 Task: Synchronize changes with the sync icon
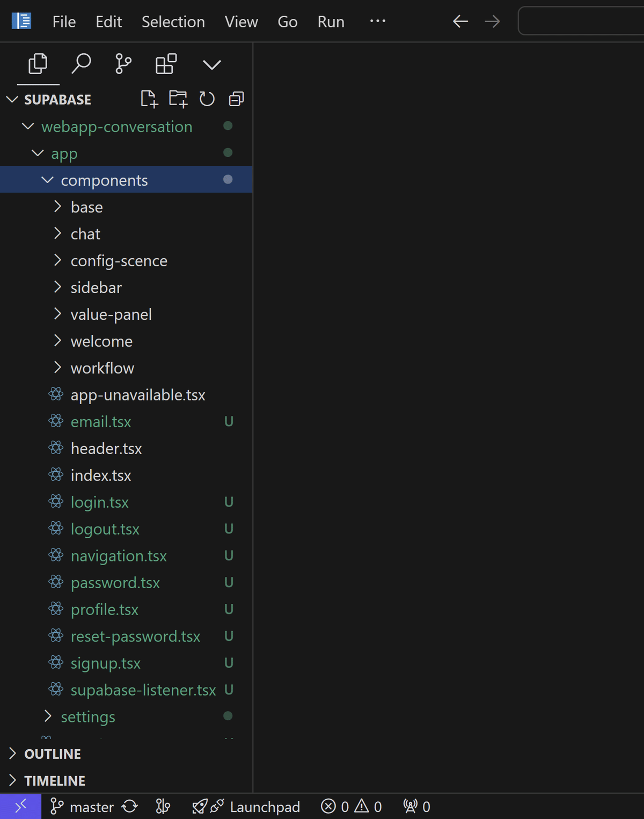(130, 806)
